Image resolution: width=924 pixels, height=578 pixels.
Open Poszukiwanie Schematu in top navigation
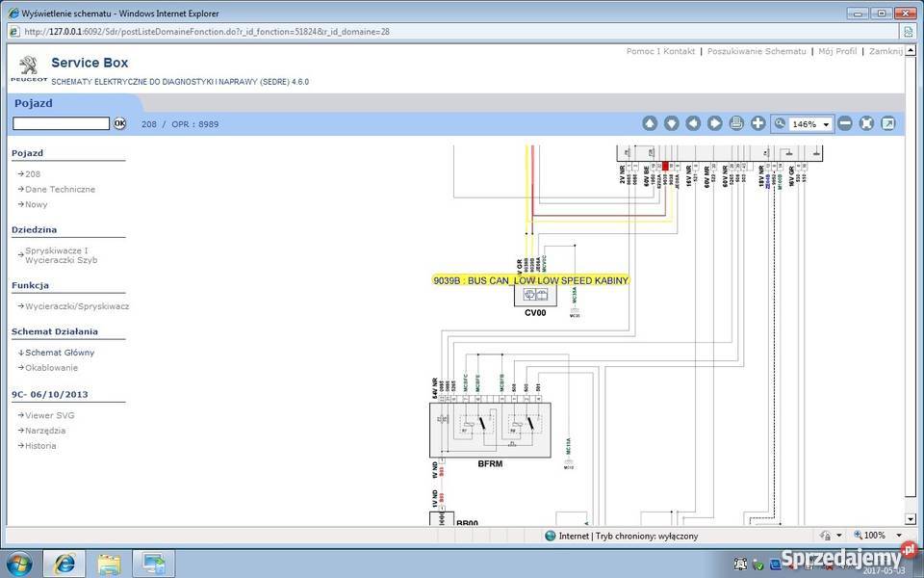757,51
